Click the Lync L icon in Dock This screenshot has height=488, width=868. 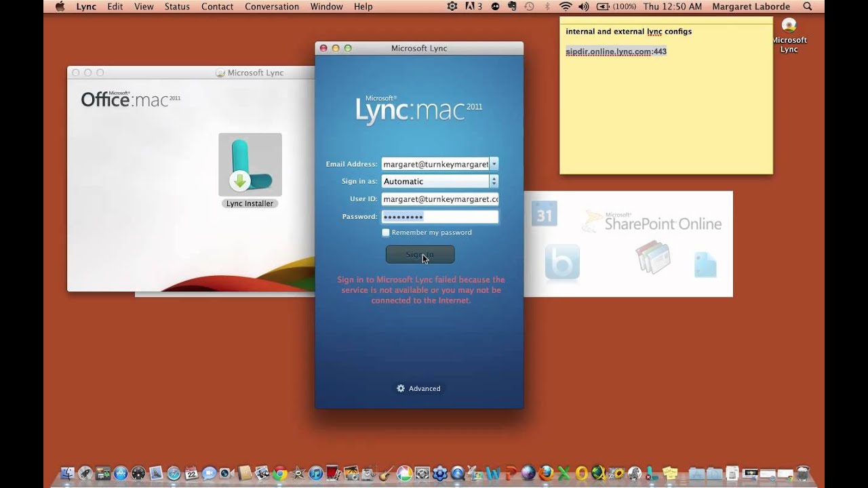[652, 474]
